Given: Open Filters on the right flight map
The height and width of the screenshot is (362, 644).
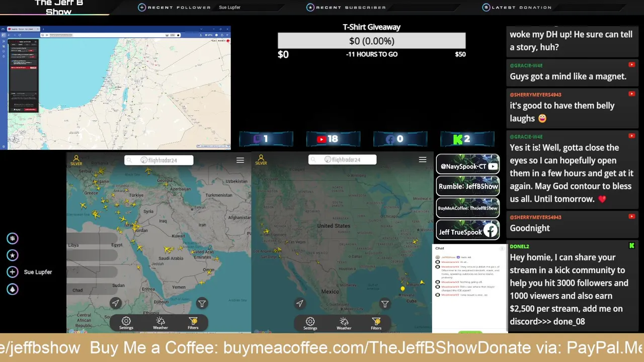Looking at the screenshot, I should click(376, 323).
